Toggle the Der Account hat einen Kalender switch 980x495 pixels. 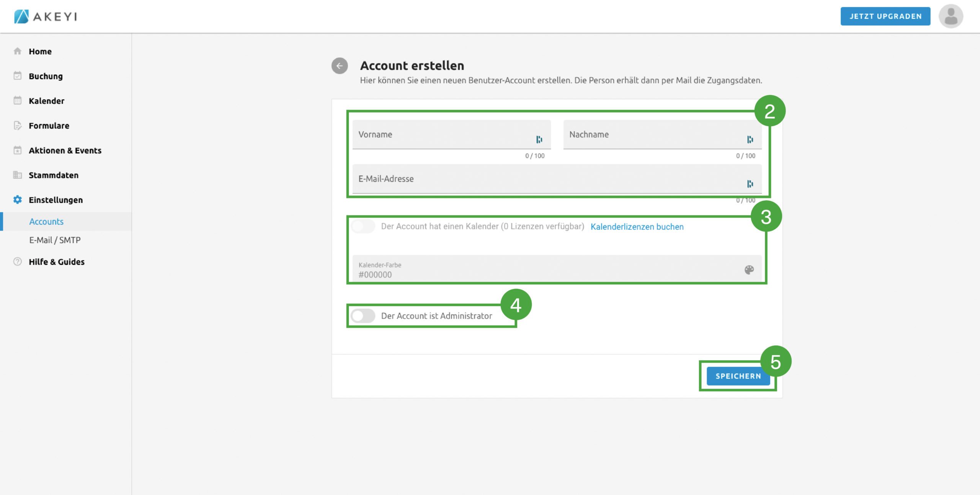coord(363,226)
